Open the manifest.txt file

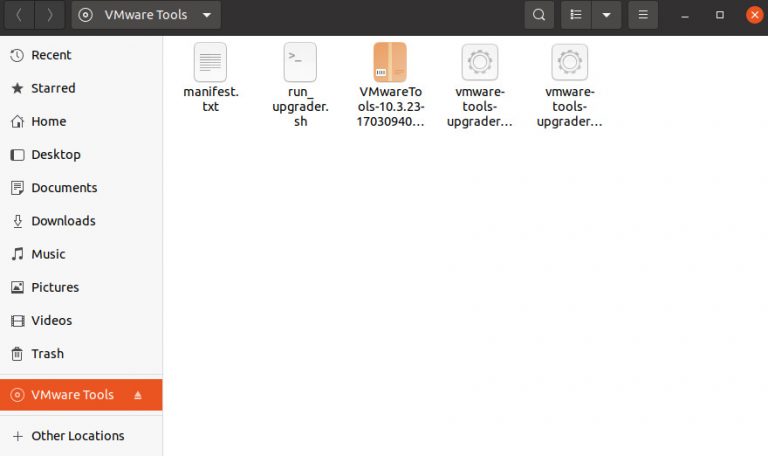210,63
